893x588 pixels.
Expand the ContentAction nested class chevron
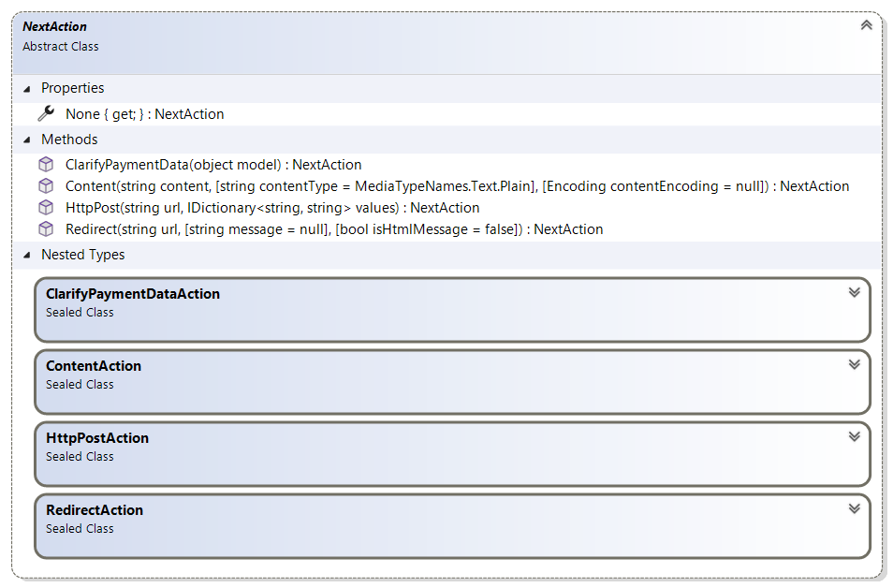click(x=855, y=364)
